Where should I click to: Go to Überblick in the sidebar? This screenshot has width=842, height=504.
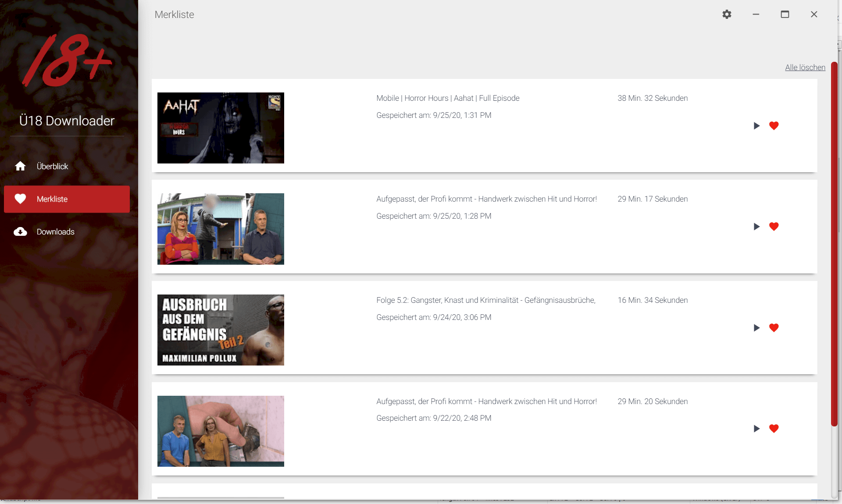pyautogui.click(x=52, y=167)
